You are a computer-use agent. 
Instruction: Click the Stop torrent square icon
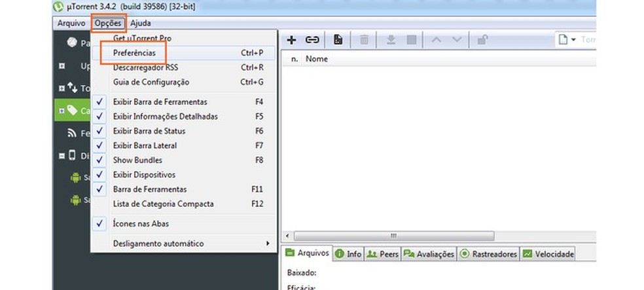[411, 40]
